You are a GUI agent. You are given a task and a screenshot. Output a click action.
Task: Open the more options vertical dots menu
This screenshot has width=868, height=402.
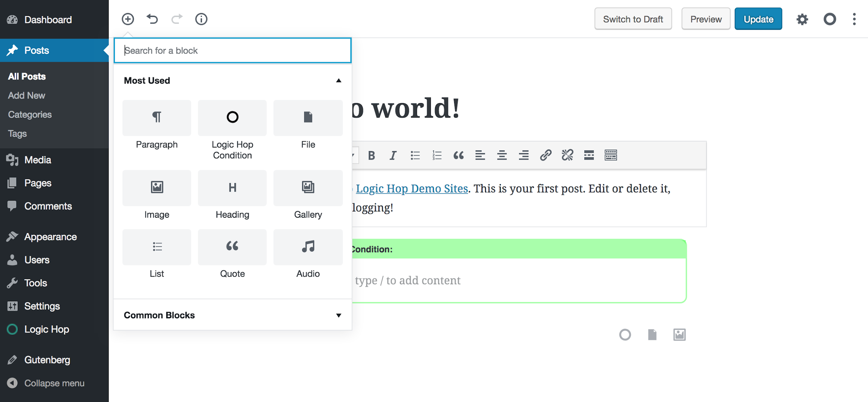click(x=854, y=19)
